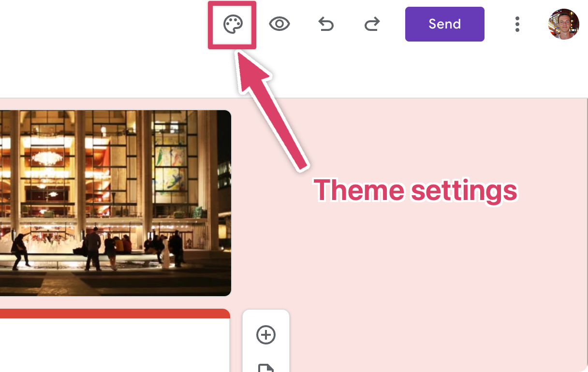Redo the last change with the forward arrow
Image resolution: width=588 pixels, height=372 pixels.
pyautogui.click(x=371, y=24)
